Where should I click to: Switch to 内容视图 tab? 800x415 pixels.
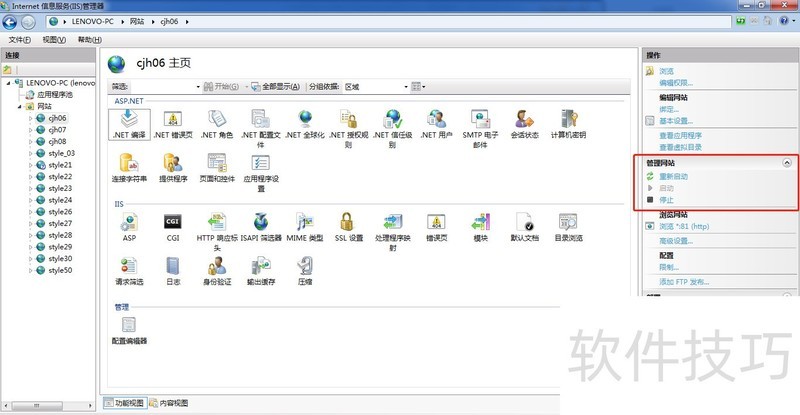(x=169, y=403)
